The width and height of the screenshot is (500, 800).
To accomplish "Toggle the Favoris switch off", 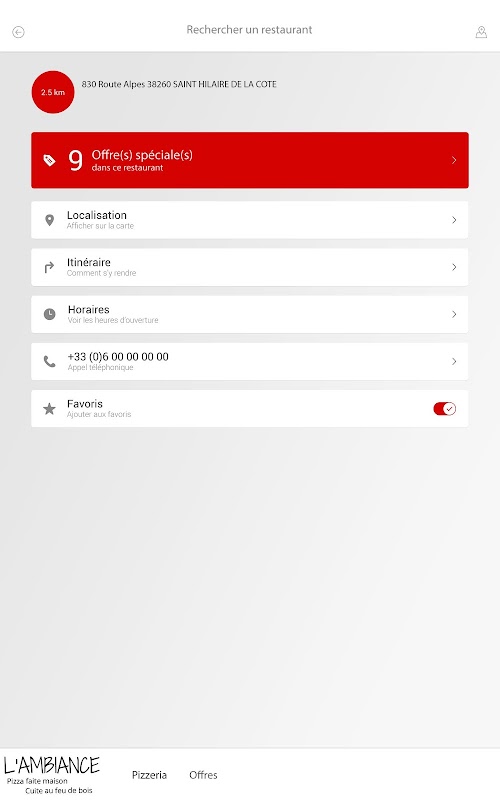I will pyautogui.click(x=444, y=409).
